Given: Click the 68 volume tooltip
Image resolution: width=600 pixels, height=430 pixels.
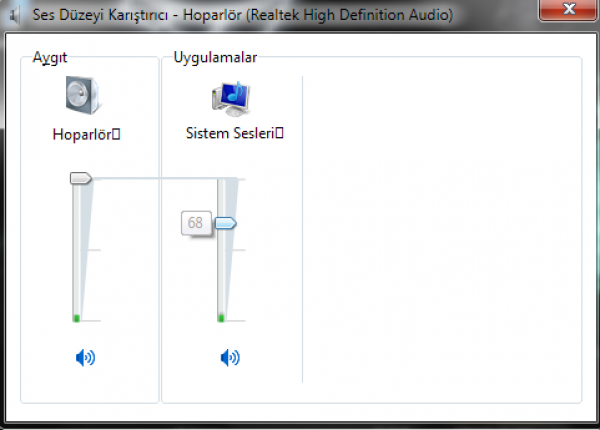Looking at the screenshot, I should [x=196, y=223].
